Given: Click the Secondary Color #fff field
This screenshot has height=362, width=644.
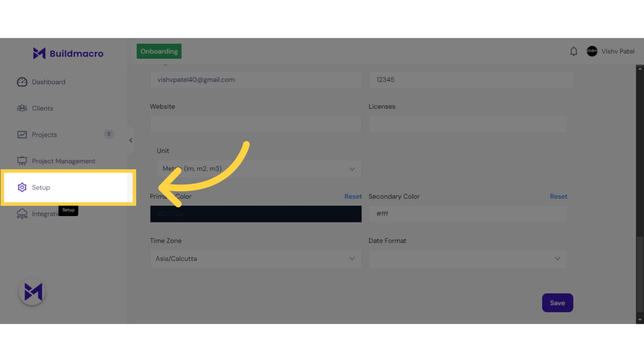Looking at the screenshot, I should pyautogui.click(x=468, y=214).
